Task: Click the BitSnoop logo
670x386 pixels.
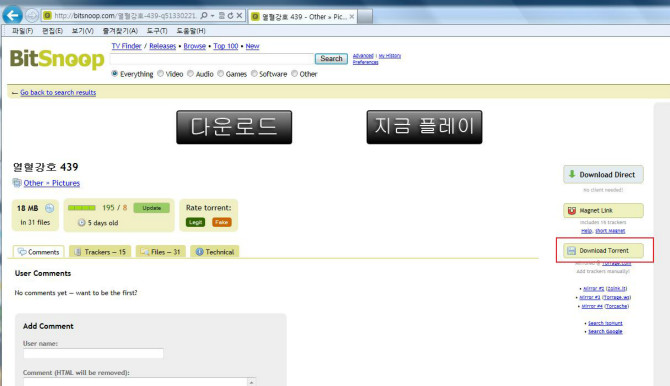Action: tap(57, 59)
